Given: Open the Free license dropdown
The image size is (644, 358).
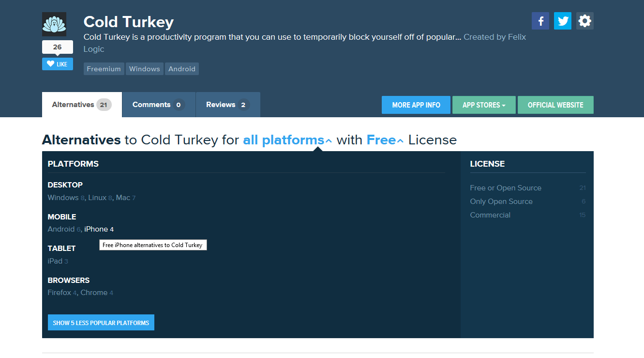Looking at the screenshot, I should pyautogui.click(x=385, y=140).
